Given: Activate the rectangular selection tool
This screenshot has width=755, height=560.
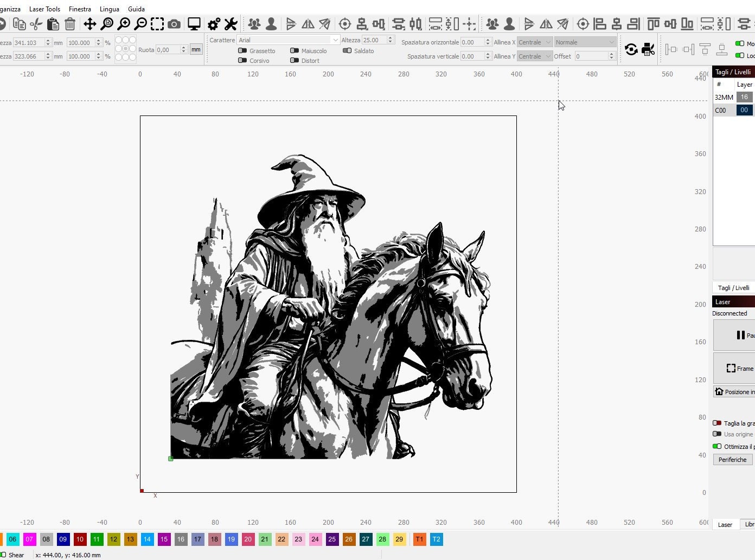Looking at the screenshot, I should tap(157, 24).
